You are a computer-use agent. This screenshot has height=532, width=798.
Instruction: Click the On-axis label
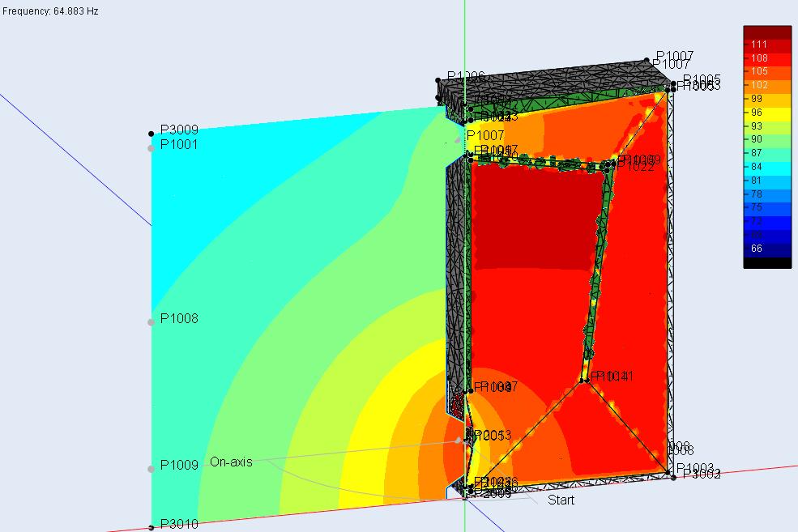click(x=231, y=462)
